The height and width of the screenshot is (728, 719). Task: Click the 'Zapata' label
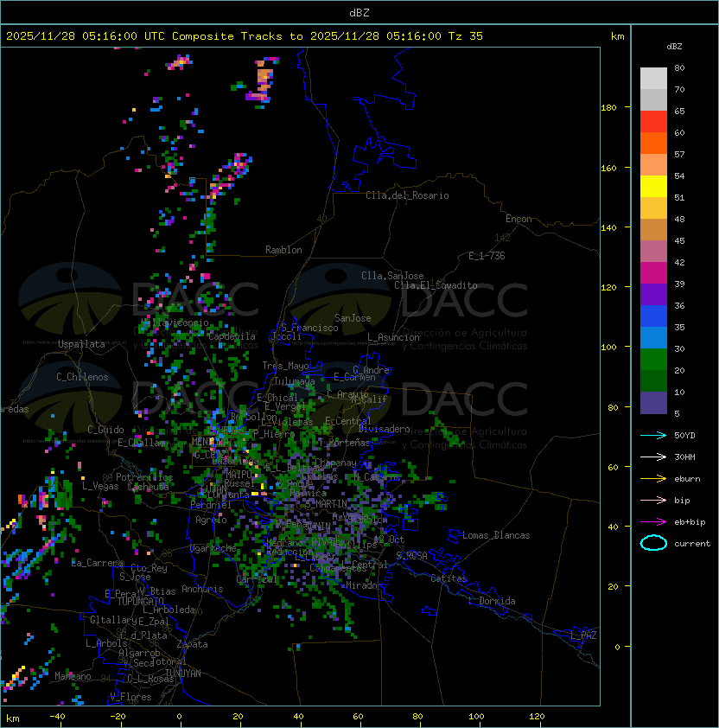click(192, 644)
